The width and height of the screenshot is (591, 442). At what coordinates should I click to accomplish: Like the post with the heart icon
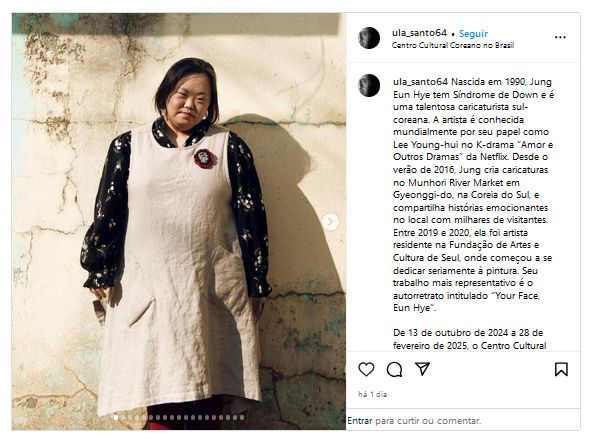coord(366,369)
